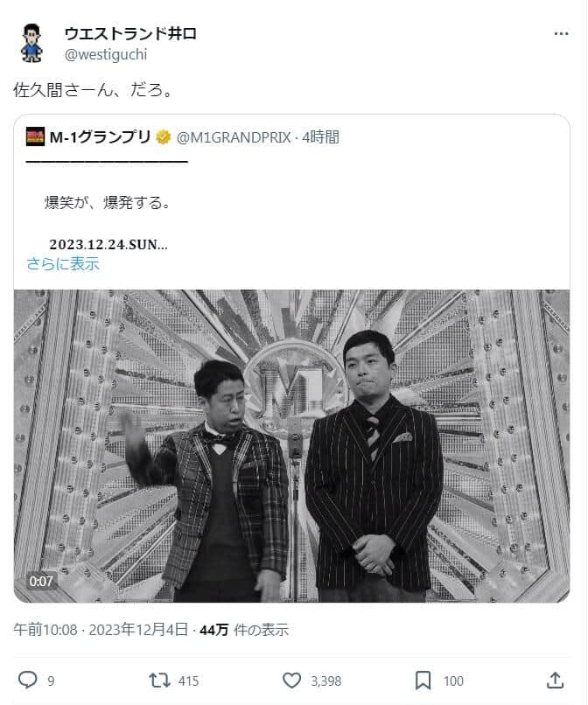588x705 pixels.
Task: Click the quoted text 爆笑が、爆発する。
Action: [x=108, y=202]
